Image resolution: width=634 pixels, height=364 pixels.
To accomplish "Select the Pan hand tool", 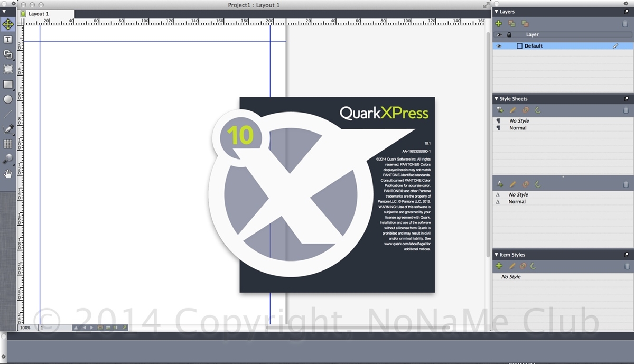I will [x=8, y=174].
